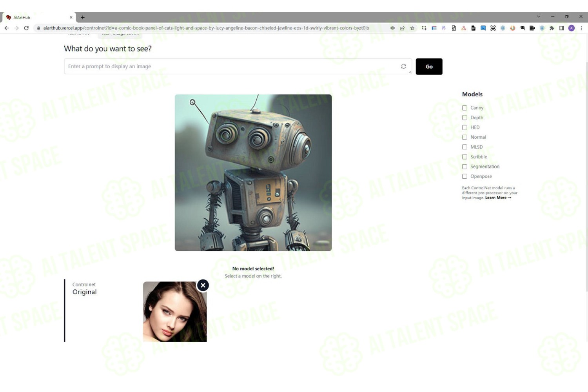Open a new browser tab
Image resolution: width=588 pixels, height=392 pixels.
83,17
